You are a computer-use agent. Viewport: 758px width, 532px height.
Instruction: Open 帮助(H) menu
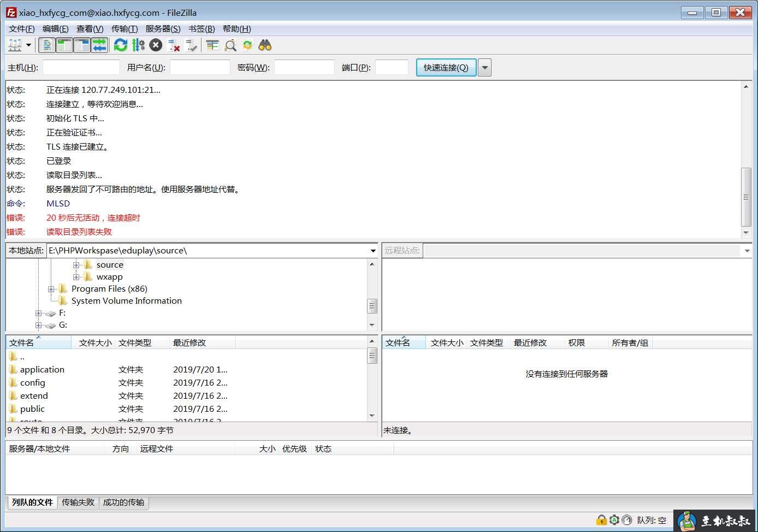[x=236, y=29]
